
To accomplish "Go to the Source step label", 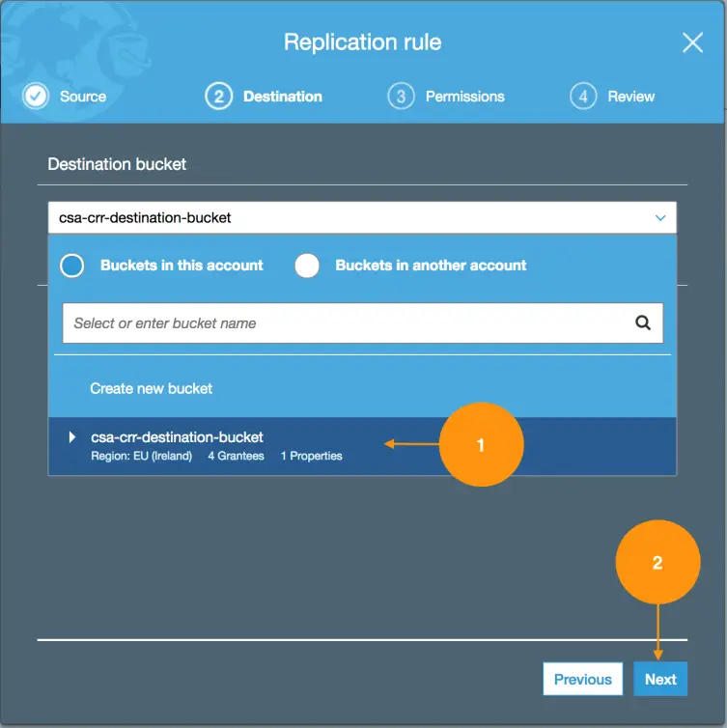I will tap(83, 97).
